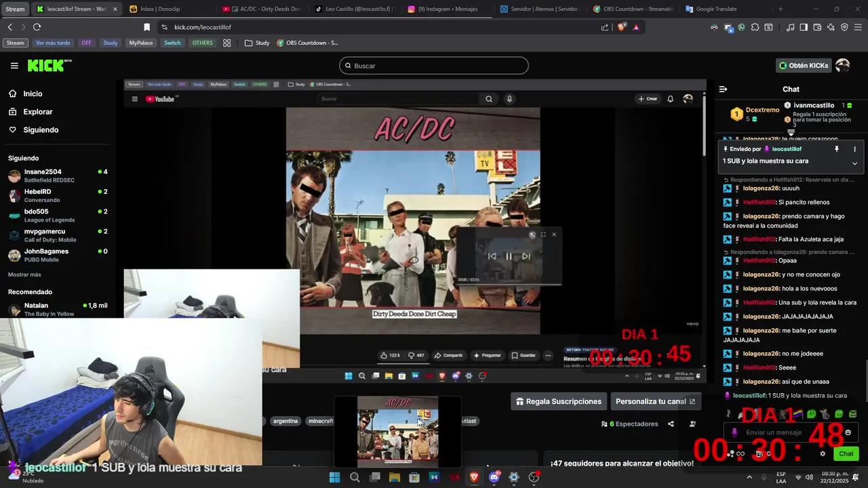Click the Brave Shields icon in address bar

[x=622, y=27]
